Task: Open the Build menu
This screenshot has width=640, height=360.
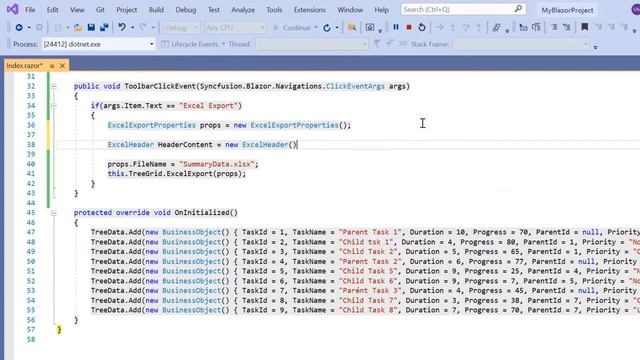Action: (x=156, y=9)
